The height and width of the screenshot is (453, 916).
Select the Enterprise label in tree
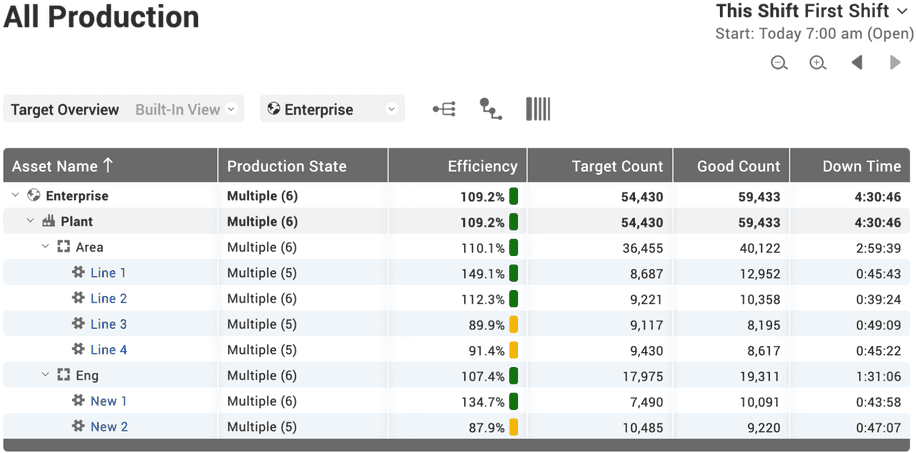click(x=77, y=196)
